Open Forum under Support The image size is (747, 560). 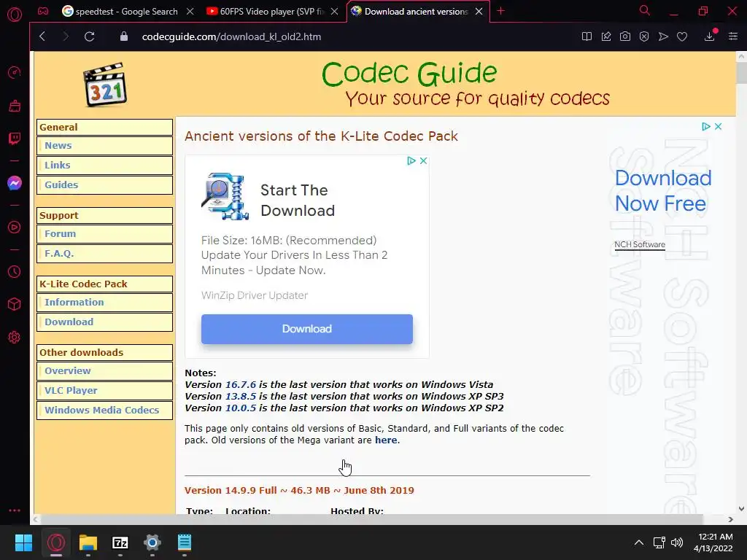click(x=105, y=234)
